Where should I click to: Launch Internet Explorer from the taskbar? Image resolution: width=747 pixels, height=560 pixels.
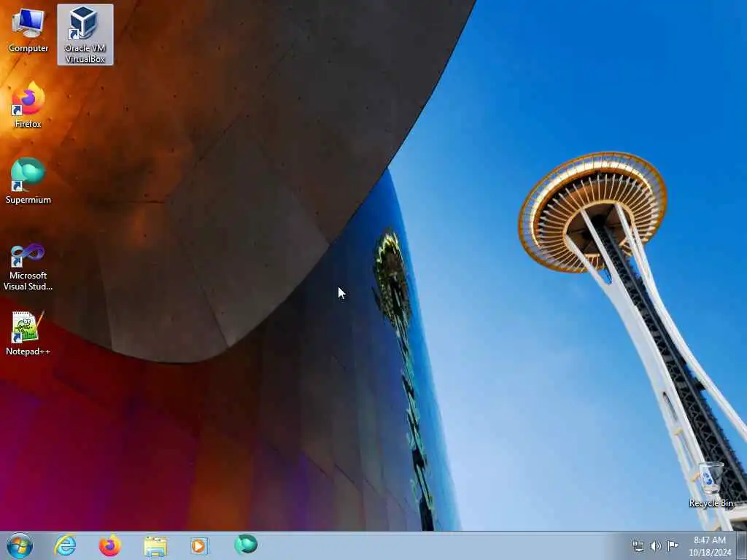point(65,545)
